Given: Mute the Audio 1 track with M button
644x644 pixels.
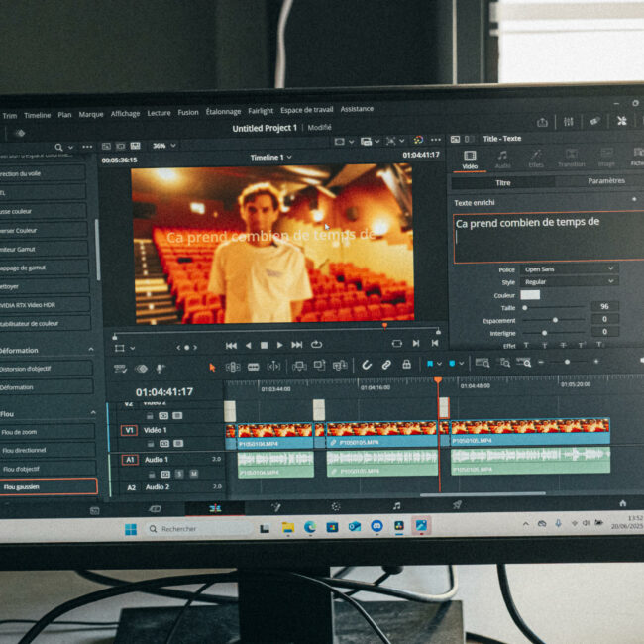Looking at the screenshot, I should point(193,474).
